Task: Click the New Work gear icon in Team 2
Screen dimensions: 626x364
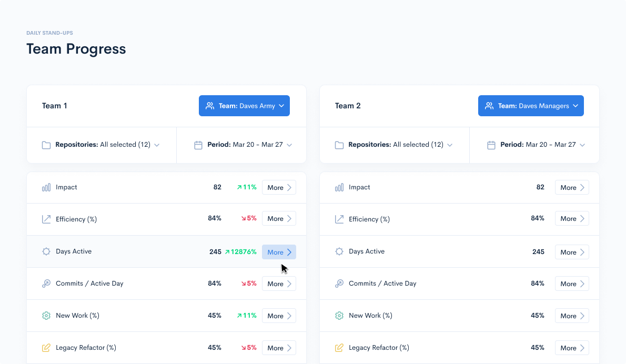Action: (339, 316)
